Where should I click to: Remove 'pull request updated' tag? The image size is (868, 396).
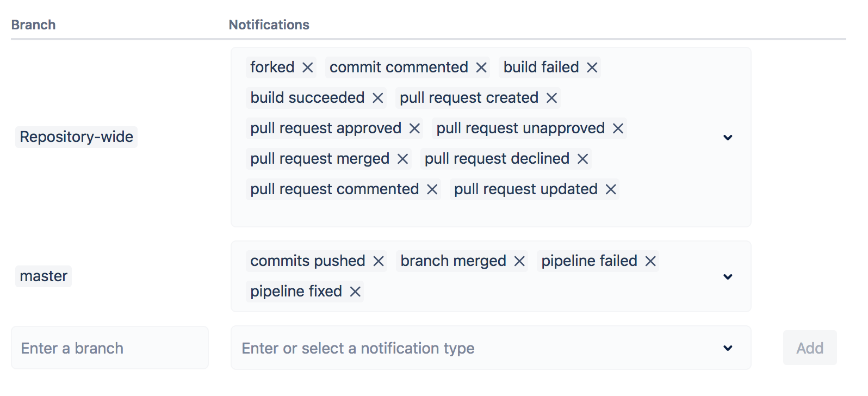tap(611, 189)
